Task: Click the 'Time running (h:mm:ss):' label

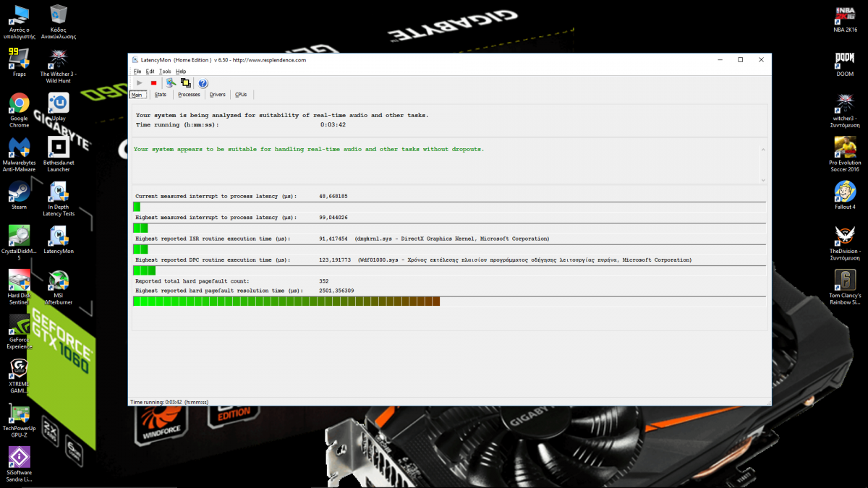Action: (177, 125)
